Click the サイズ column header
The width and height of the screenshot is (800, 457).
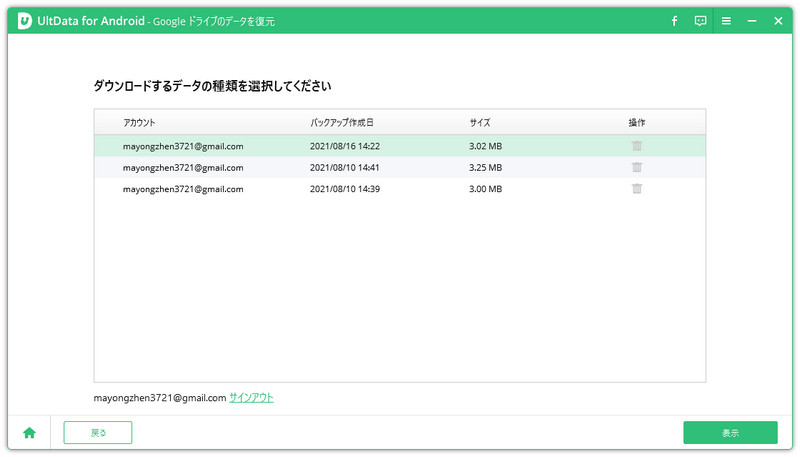tap(479, 122)
